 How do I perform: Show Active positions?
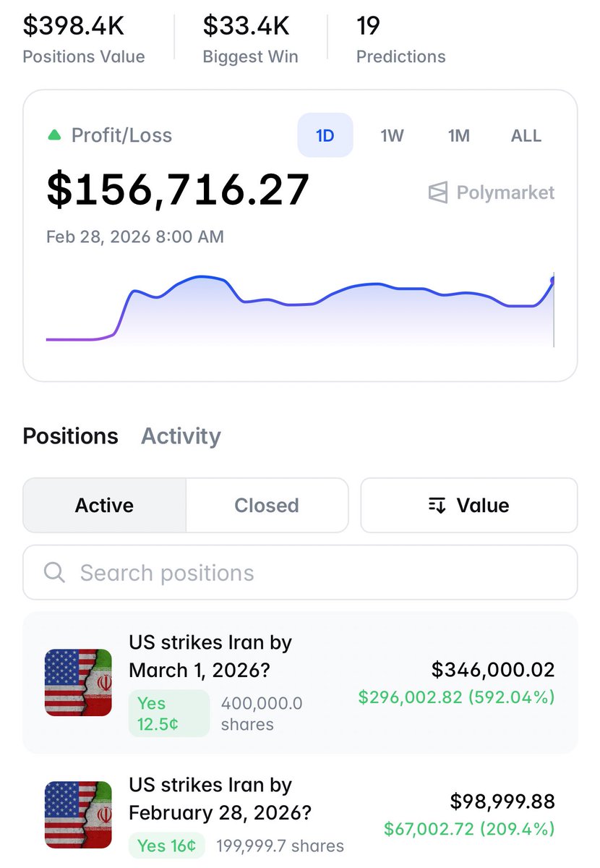104,505
